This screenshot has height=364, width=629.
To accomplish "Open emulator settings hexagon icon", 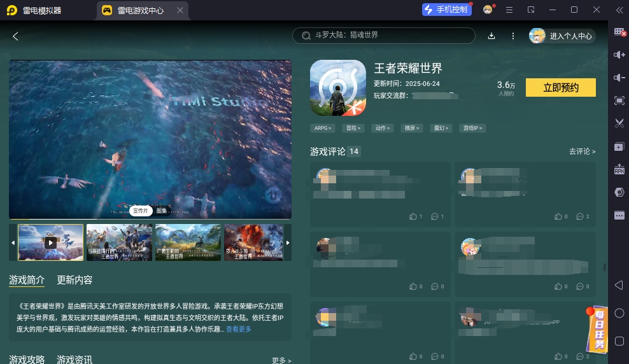I will pos(619,192).
